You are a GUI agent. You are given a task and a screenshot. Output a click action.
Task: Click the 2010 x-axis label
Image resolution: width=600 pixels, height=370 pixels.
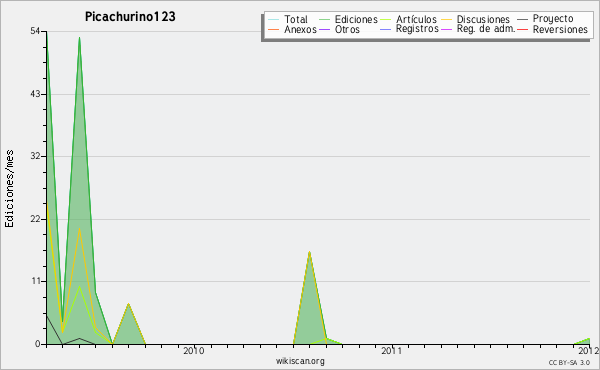tap(193, 350)
